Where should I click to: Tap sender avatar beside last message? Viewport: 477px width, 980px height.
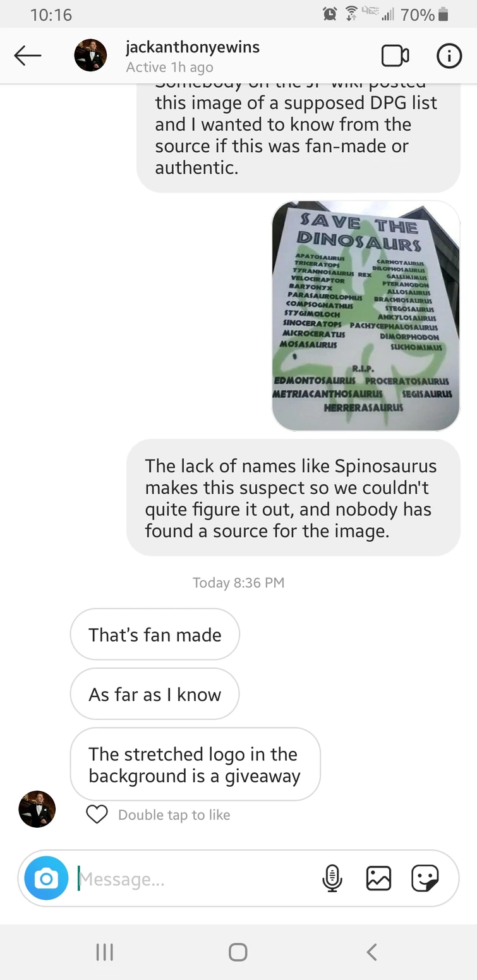click(x=37, y=809)
